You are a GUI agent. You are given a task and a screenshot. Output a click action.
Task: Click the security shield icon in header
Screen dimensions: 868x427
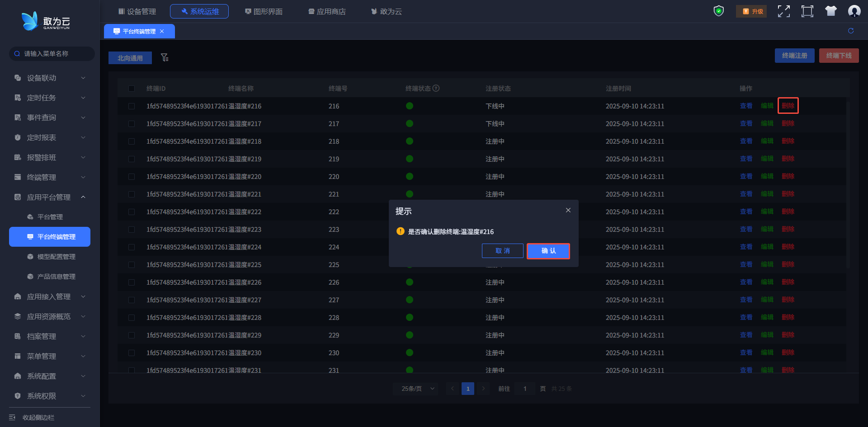718,11
